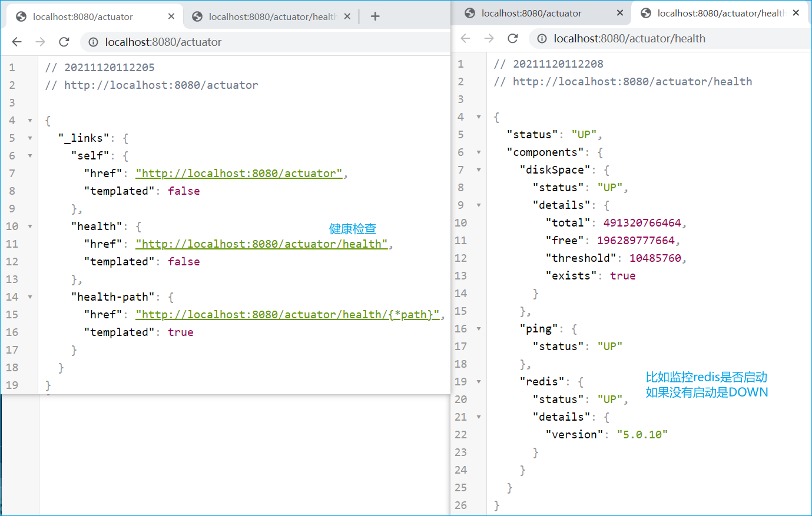Click the timestamp comment 20211120112205
Viewport: 812px width, 516px height.
coord(100,68)
